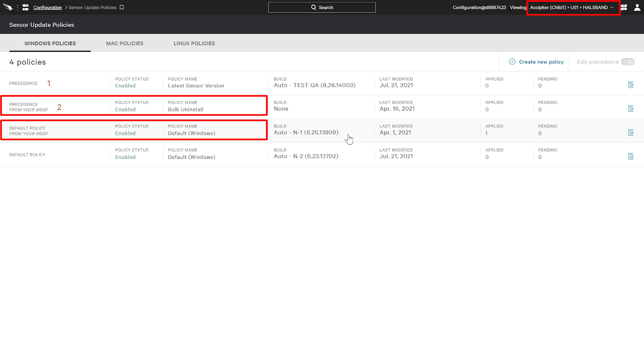Edit the N-2 Default (Windows) policy icon
The height and width of the screenshot is (362, 644).
click(631, 156)
